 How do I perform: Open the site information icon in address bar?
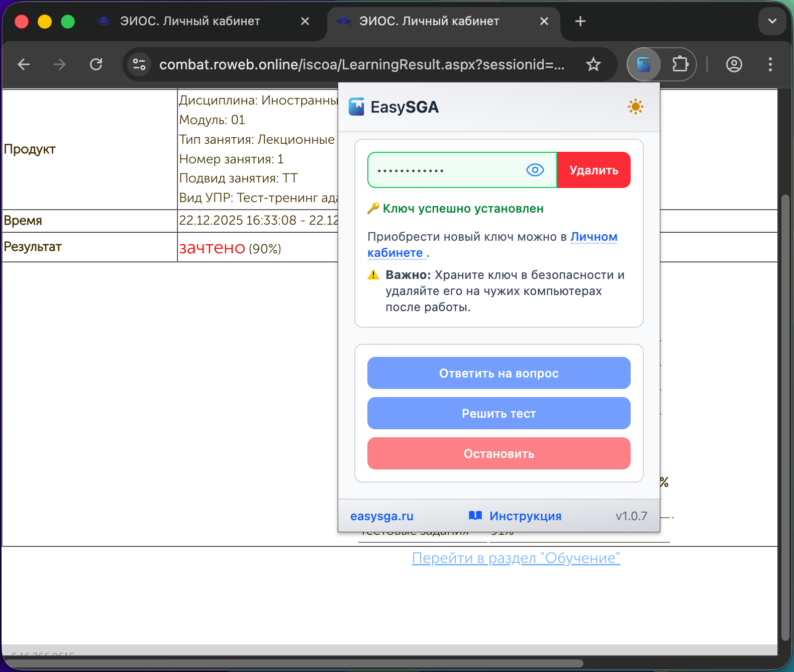139,64
